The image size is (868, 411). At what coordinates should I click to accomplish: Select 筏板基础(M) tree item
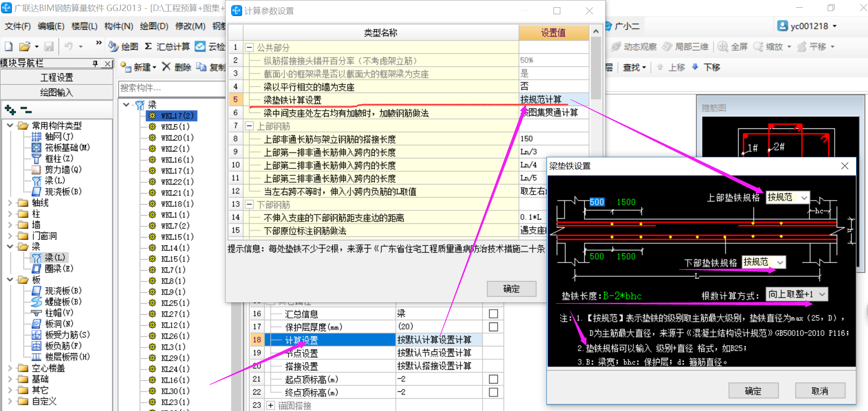coord(61,148)
